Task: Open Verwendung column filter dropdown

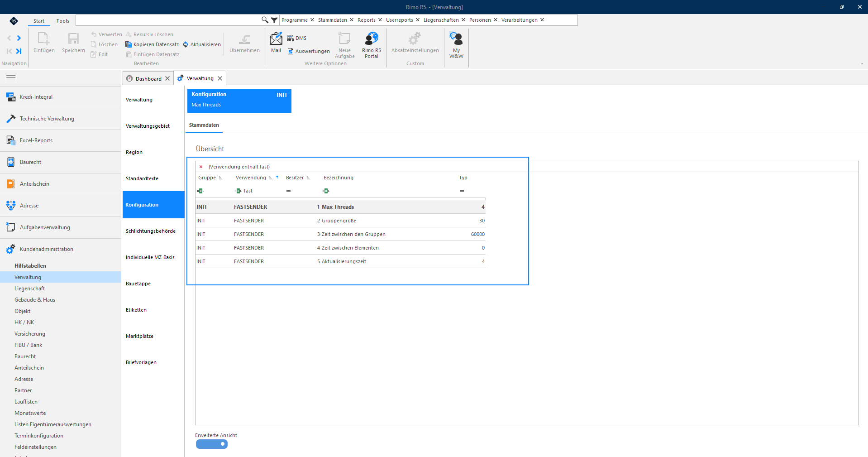Action: tap(277, 178)
